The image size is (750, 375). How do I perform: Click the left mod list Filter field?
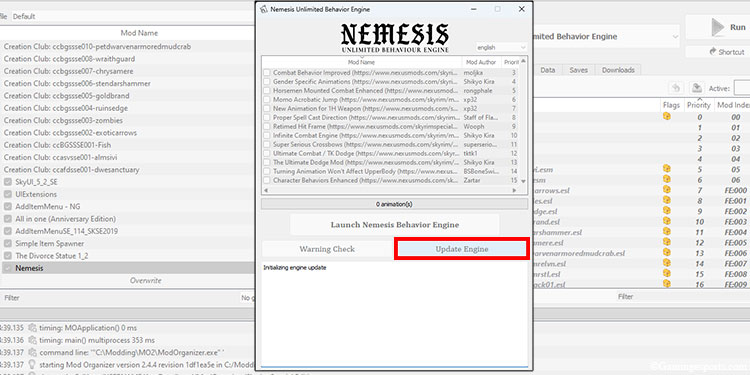click(120, 298)
